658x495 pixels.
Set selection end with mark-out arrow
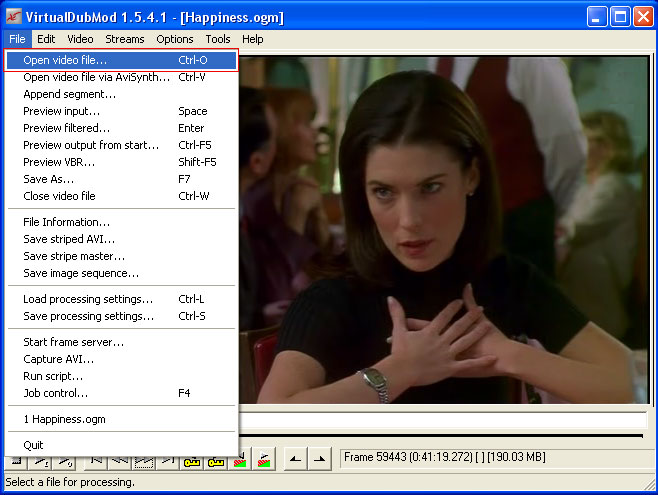(319, 458)
